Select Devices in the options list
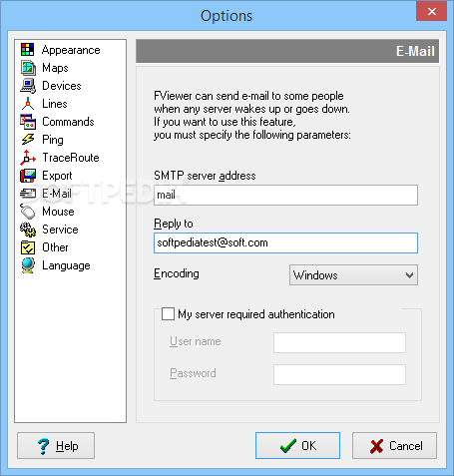 (62, 86)
